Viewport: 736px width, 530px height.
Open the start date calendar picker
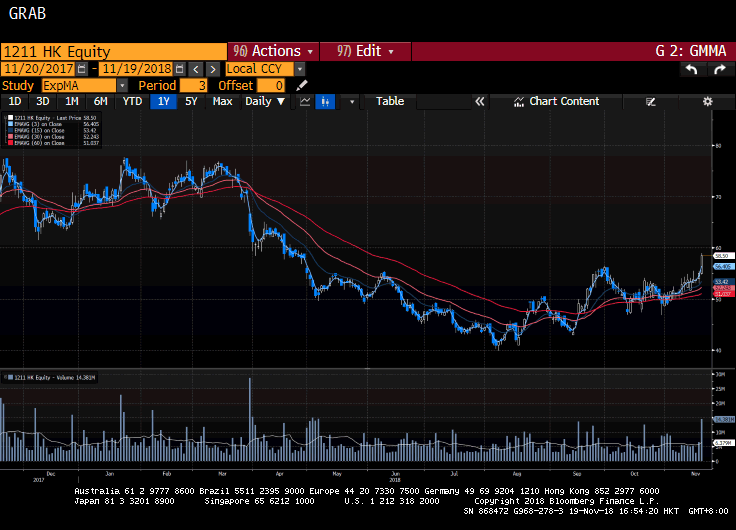(82, 69)
